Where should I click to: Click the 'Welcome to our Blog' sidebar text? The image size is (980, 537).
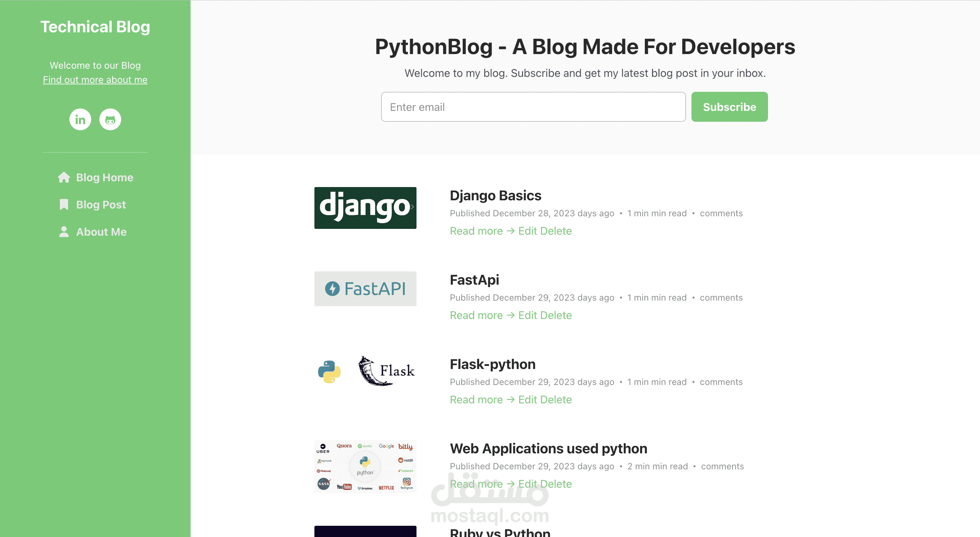[x=95, y=65]
